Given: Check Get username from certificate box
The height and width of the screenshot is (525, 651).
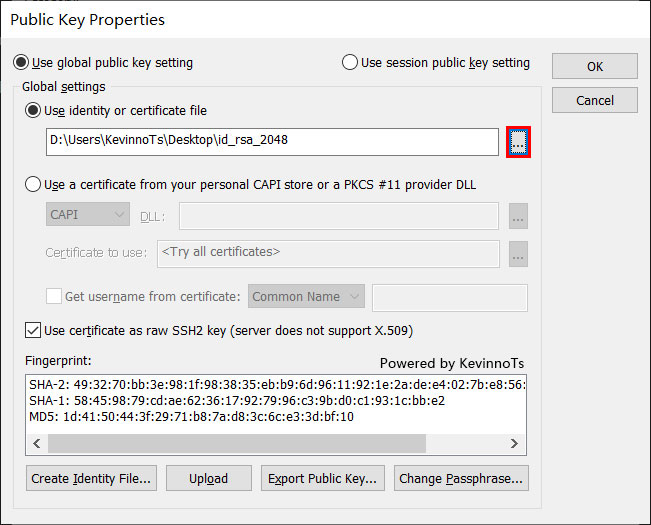Looking at the screenshot, I should [x=54, y=296].
